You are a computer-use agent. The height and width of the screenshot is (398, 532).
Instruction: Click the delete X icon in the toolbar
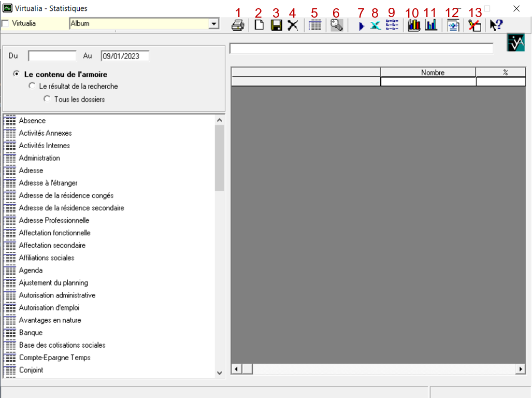[x=293, y=25]
